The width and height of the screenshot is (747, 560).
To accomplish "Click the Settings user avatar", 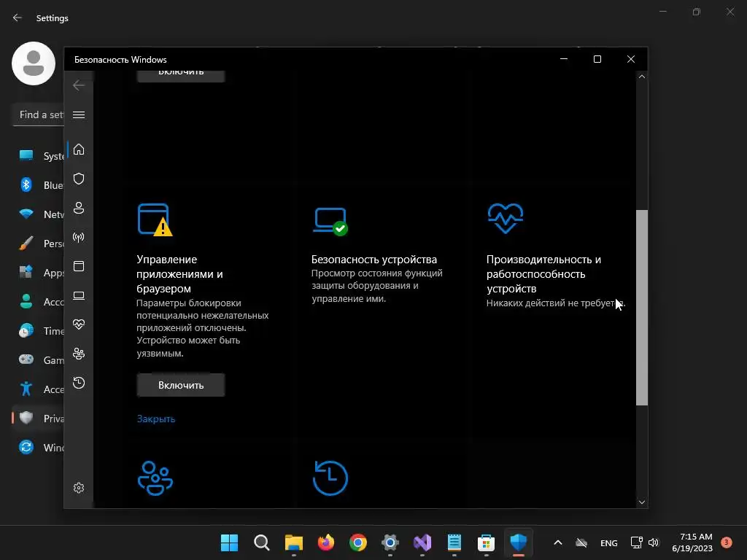I will pos(34,63).
